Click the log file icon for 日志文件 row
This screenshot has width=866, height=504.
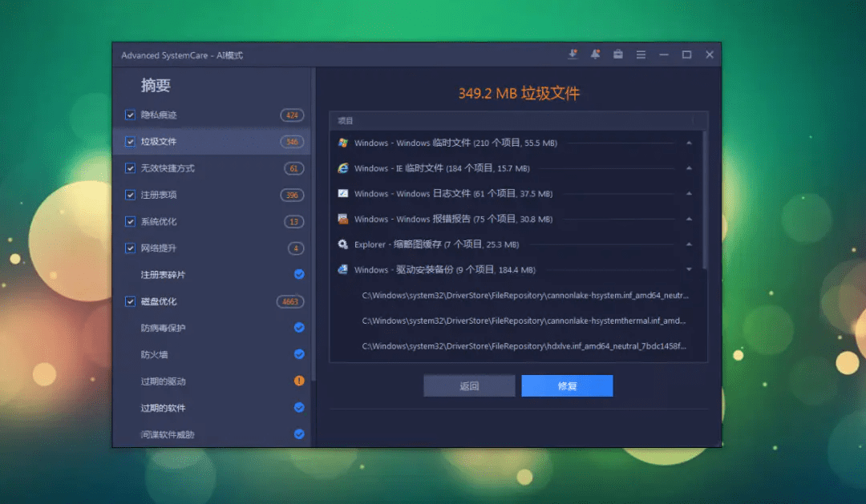pos(343,193)
